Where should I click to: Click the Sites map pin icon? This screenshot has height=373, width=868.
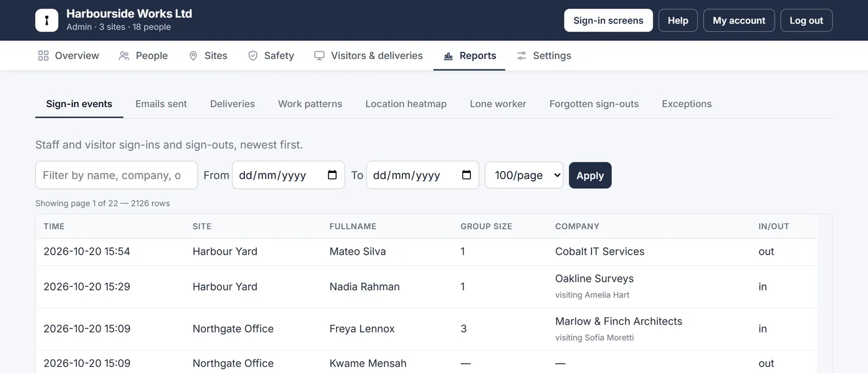tap(193, 56)
